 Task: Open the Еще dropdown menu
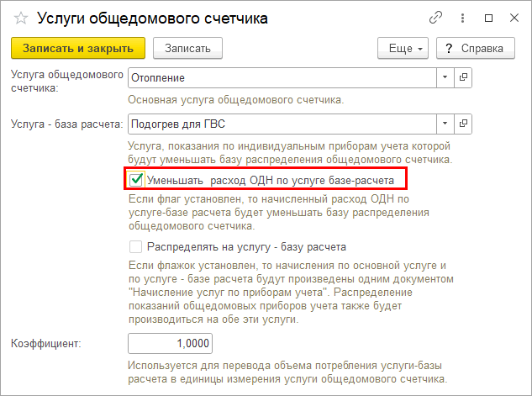(x=403, y=48)
